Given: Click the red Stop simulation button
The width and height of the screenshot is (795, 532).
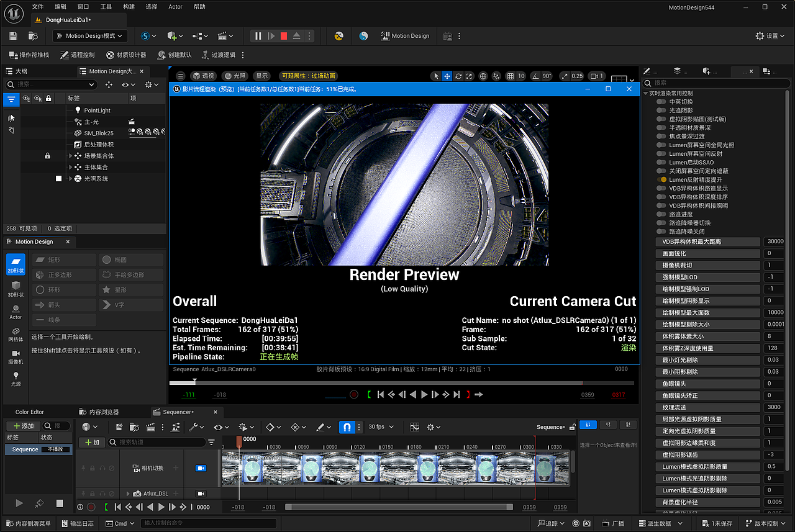Looking at the screenshot, I should click(284, 36).
